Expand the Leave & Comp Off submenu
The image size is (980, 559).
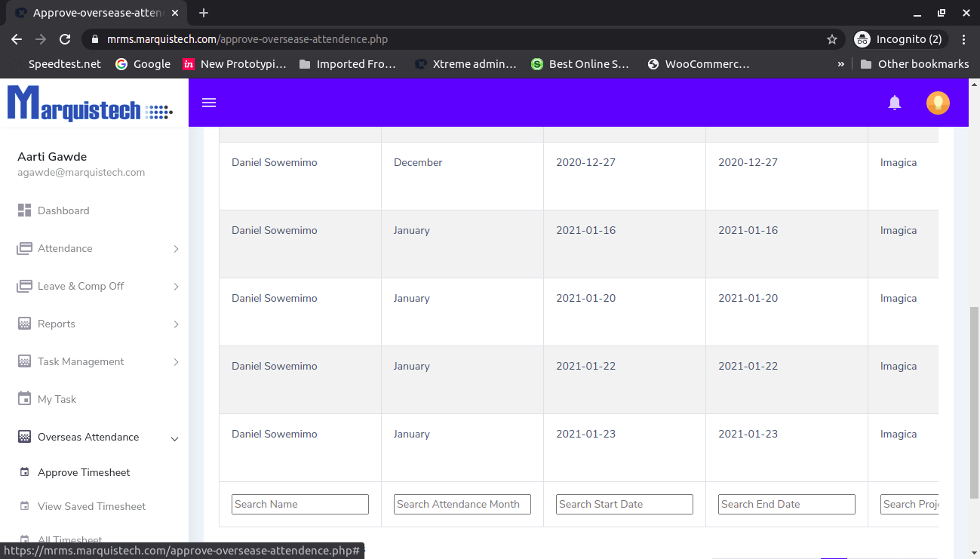[176, 287]
